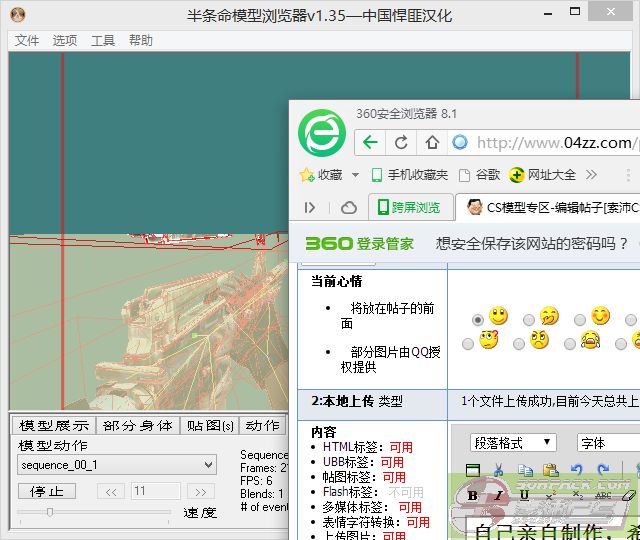Apply italic formatting in the post editor
640x540 pixels.
pyautogui.click(x=498, y=495)
